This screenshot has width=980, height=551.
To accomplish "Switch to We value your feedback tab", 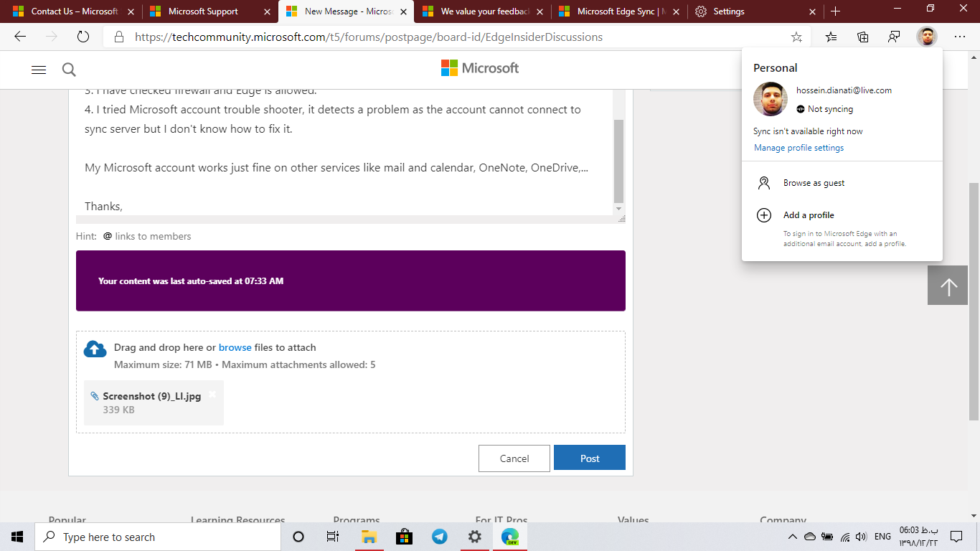I will click(483, 11).
